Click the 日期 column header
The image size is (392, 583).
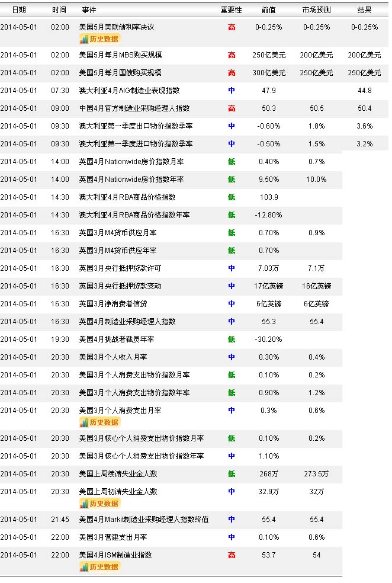[x=19, y=9]
